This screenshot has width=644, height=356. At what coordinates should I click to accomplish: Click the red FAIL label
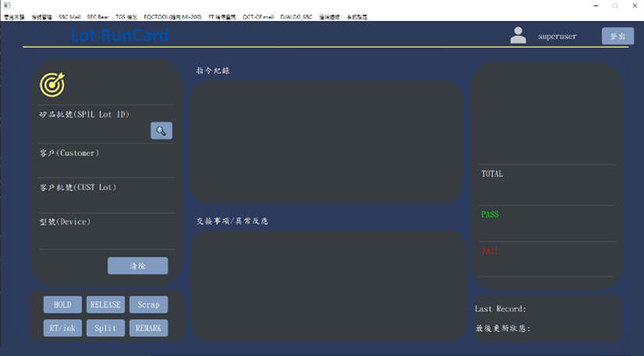point(490,251)
